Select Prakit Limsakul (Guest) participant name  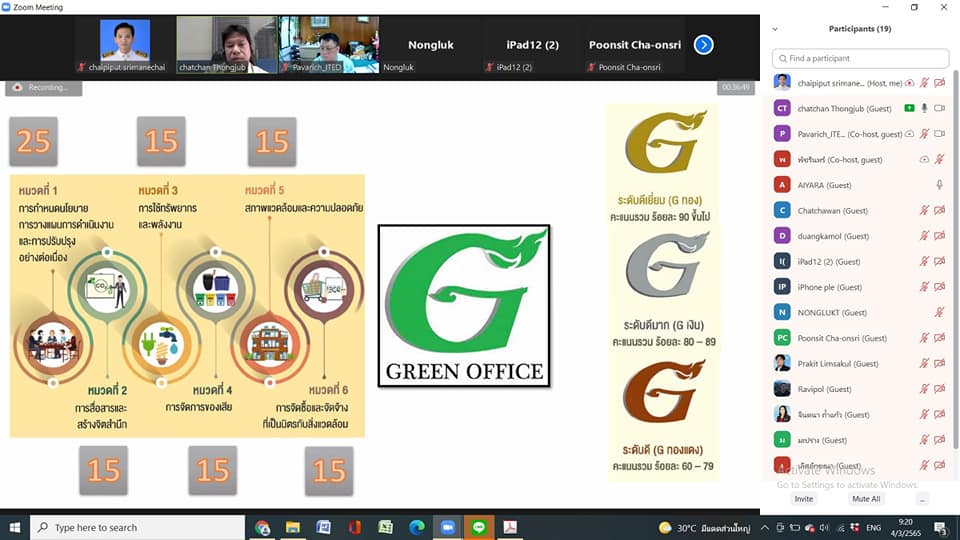838,364
